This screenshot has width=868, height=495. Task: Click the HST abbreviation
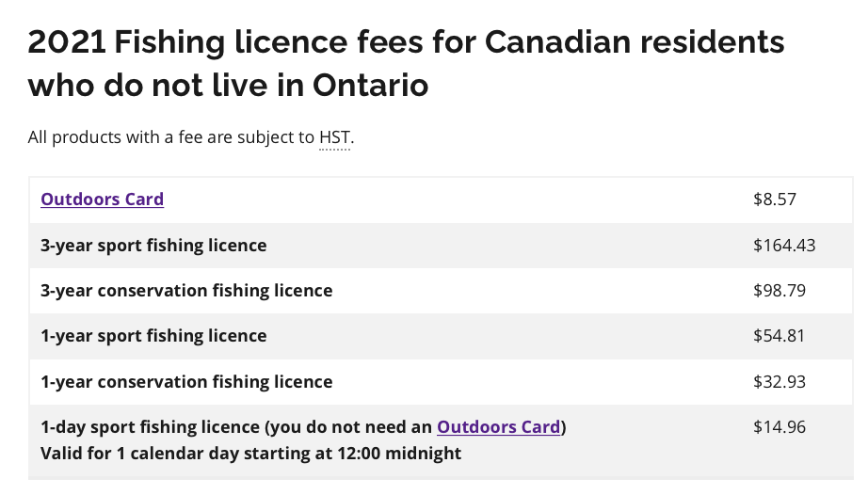click(x=334, y=137)
